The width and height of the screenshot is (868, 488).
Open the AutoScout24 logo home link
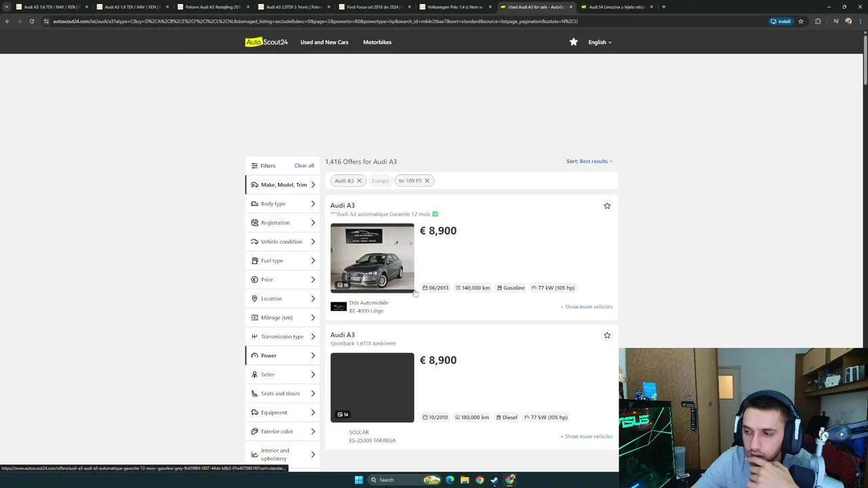(267, 42)
